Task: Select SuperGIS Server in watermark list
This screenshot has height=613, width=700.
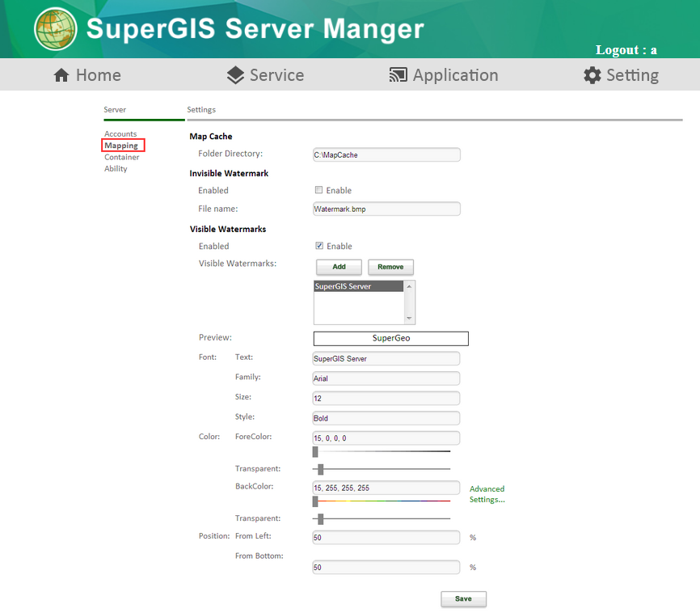Action: tap(358, 286)
